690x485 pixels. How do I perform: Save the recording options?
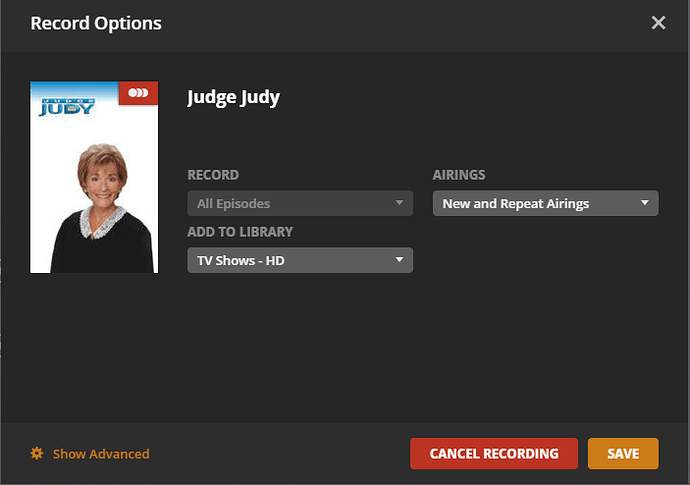point(622,453)
